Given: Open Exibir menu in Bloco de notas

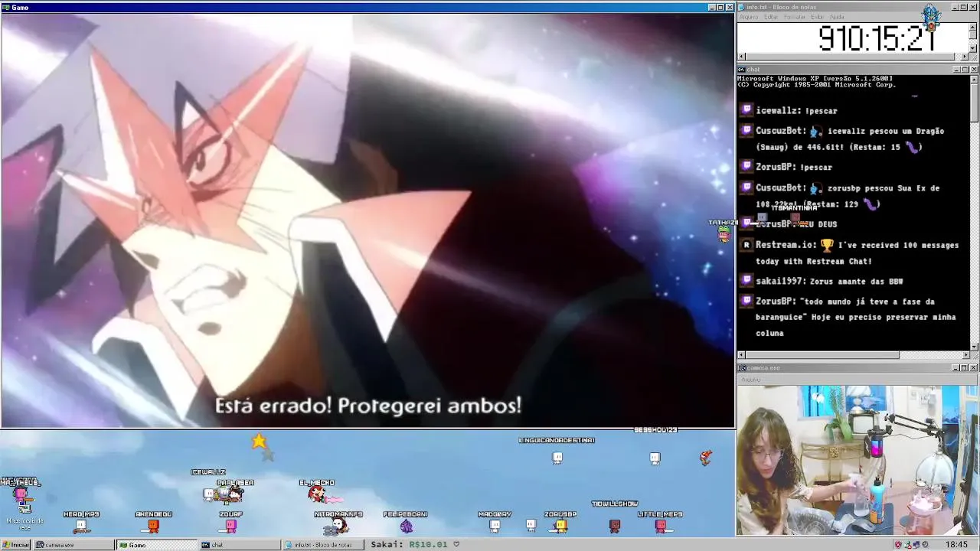Looking at the screenshot, I should coord(817,17).
